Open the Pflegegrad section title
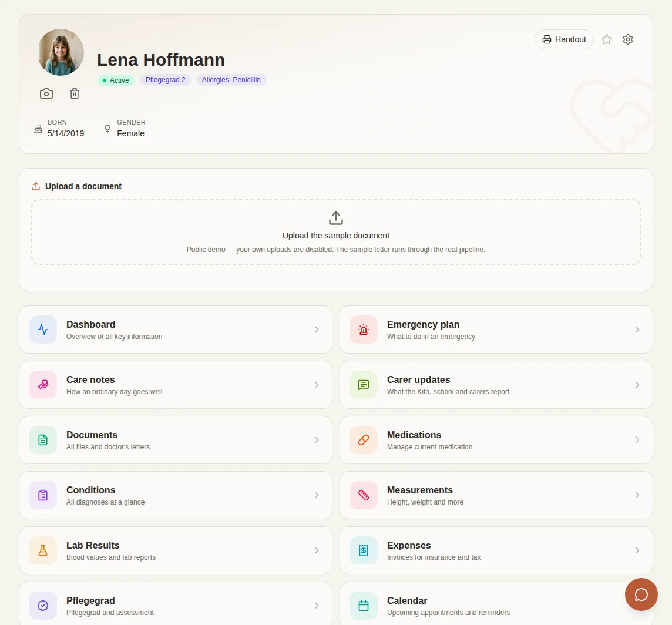 [x=90, y=600]
